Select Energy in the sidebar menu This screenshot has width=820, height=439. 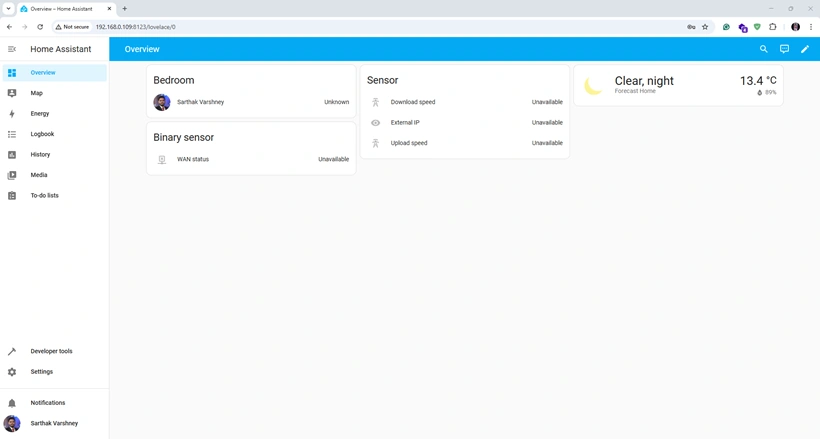pyautogui.click(x=40, y=114)
